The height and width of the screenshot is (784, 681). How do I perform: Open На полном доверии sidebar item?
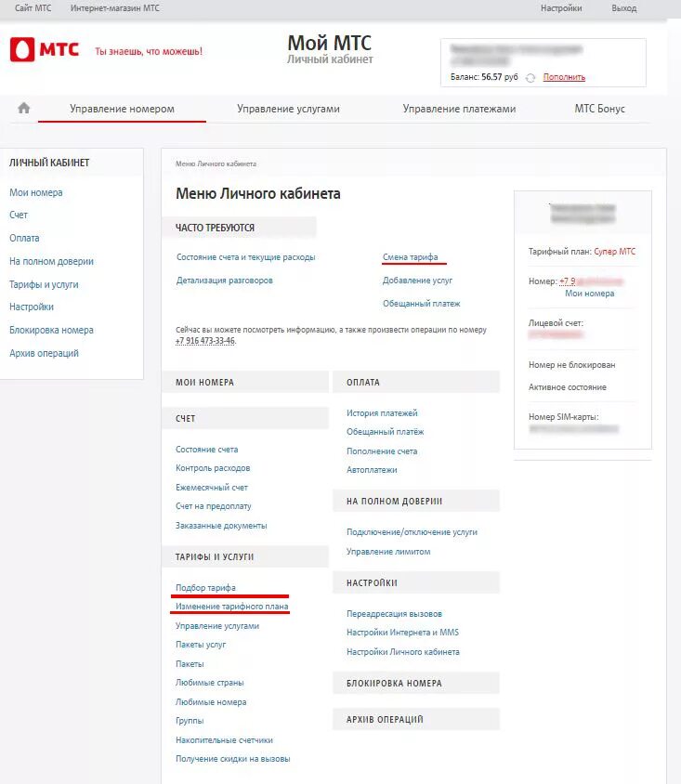point(51,261)
